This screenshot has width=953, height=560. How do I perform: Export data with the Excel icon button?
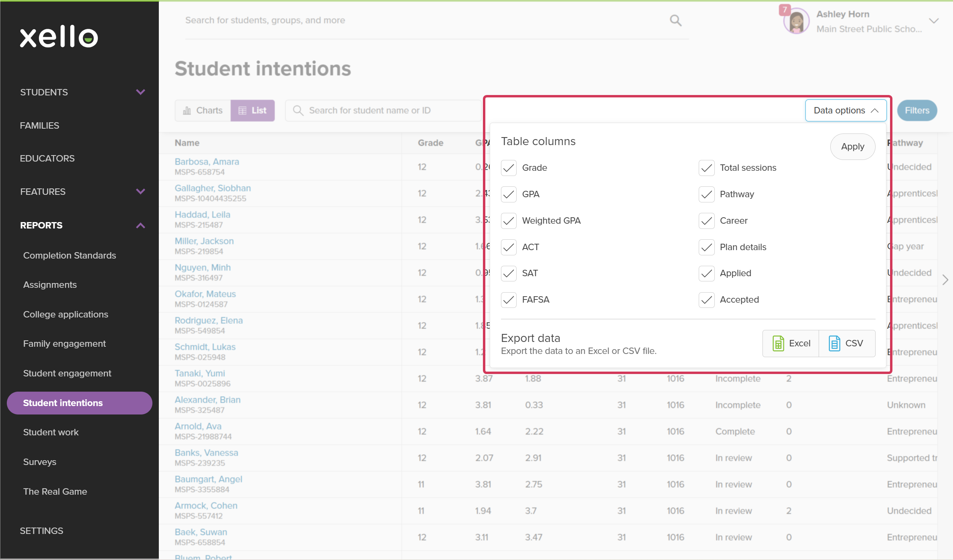pyautogui.click(x=791, y=344)
